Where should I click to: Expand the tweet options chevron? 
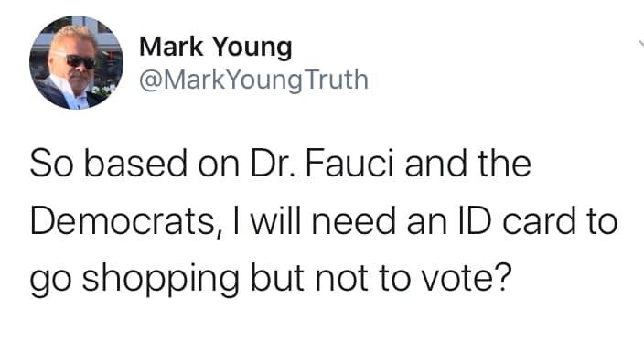[641, 43]
